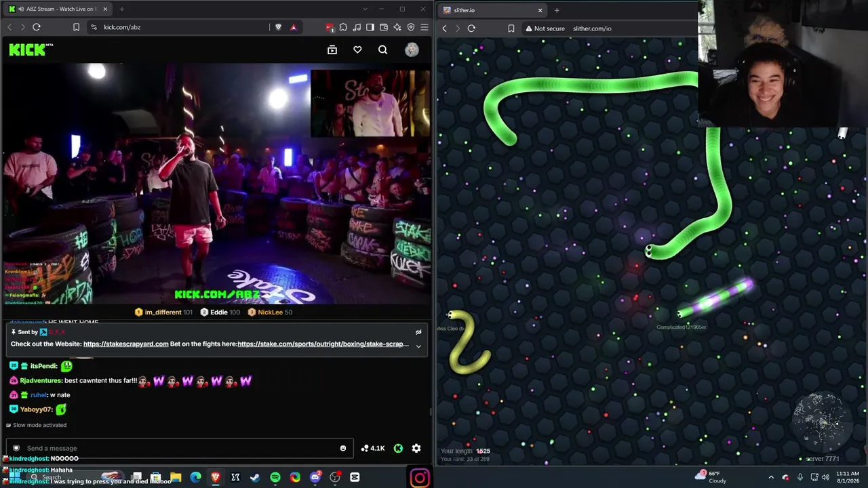Click top gifter im_different
Image resolution: width=868 pixels, height=488 pixels.
tap(163, 312)
